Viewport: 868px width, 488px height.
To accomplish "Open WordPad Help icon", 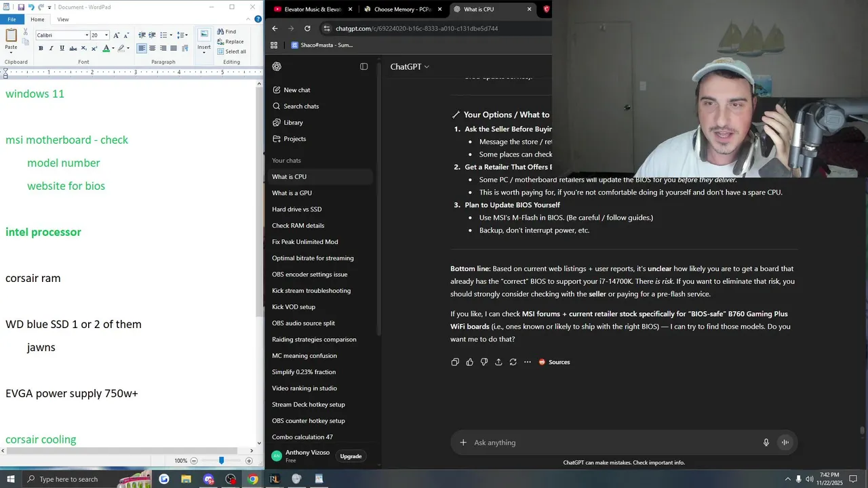I will [258, 19].
